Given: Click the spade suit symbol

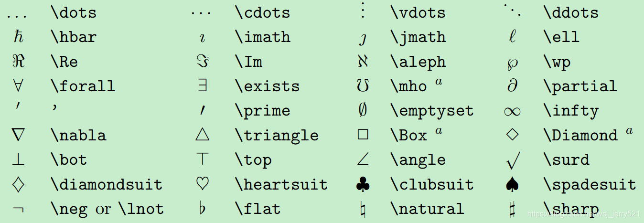Looking at the screenshot, I should click(512, 184).
